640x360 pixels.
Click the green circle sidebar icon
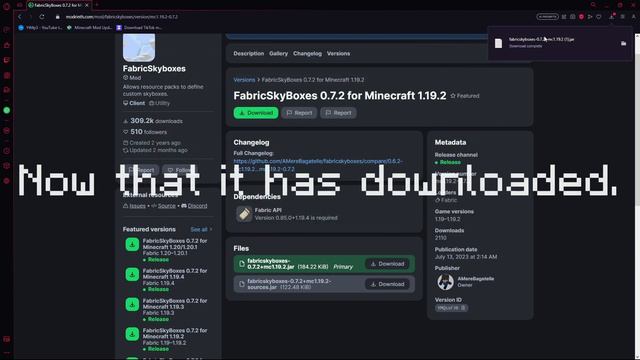7,110
